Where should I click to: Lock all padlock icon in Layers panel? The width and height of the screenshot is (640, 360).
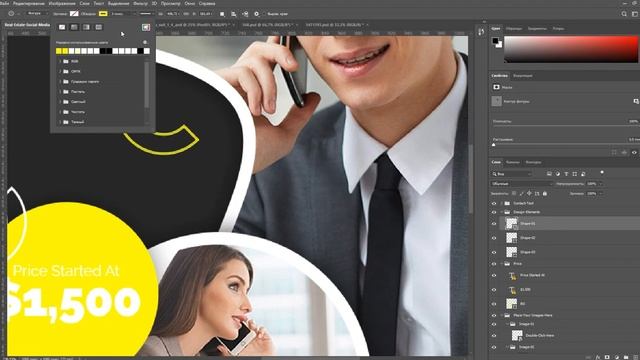pyautogui.click(x=545, y=193)
